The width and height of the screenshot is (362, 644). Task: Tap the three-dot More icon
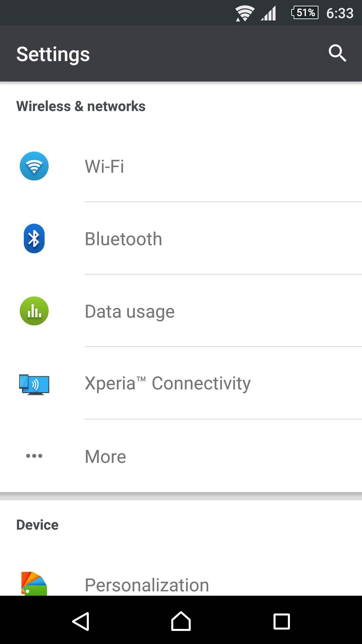pyautogui.click(x=34, y=456)
